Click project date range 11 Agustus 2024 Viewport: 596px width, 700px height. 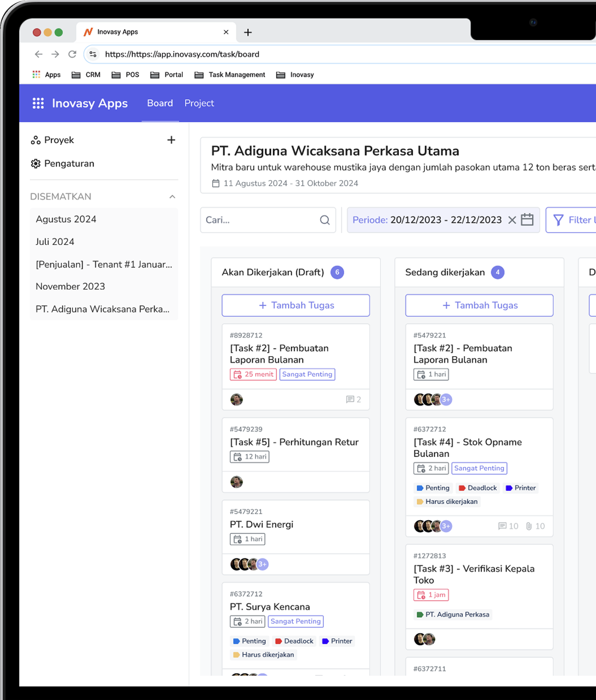pyautogui.click(x=285, y=183)
